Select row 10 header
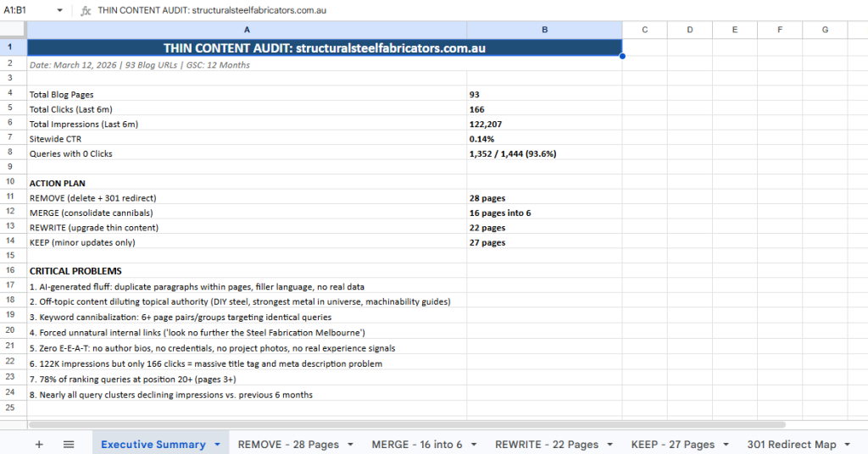This screenshot has height=454, width=868. (x=14, y=181)
